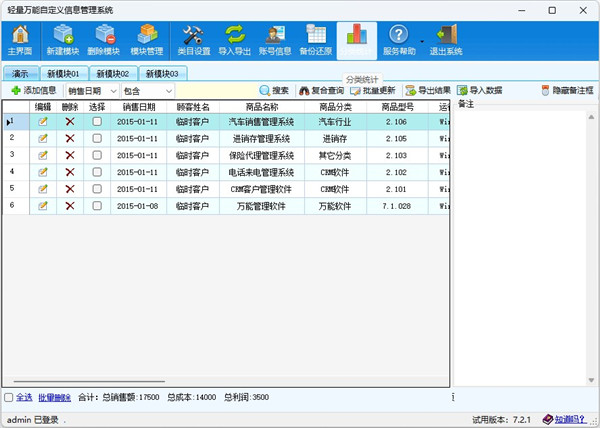This screenshot has width=600, height=428.
Task: Click the 退出系统 exit icon
Action: pyautogui.click(x=442, y=40)
